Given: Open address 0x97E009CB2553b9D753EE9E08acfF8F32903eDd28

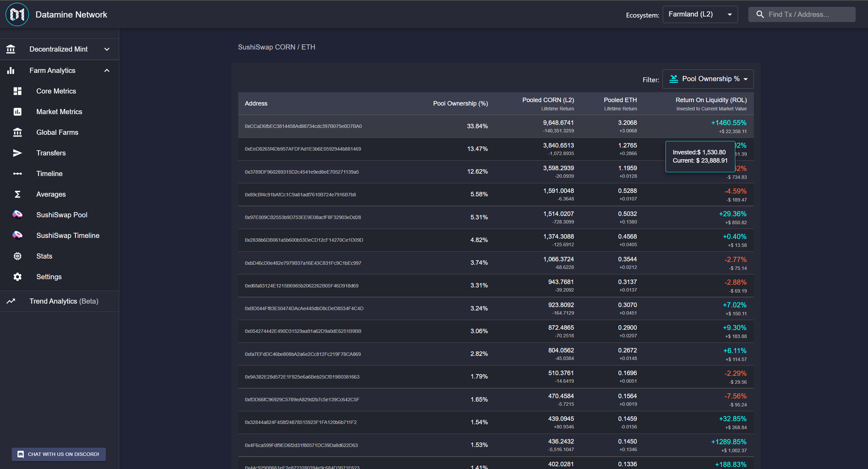Looking at the screenshot, I should [x=303, y=217].
